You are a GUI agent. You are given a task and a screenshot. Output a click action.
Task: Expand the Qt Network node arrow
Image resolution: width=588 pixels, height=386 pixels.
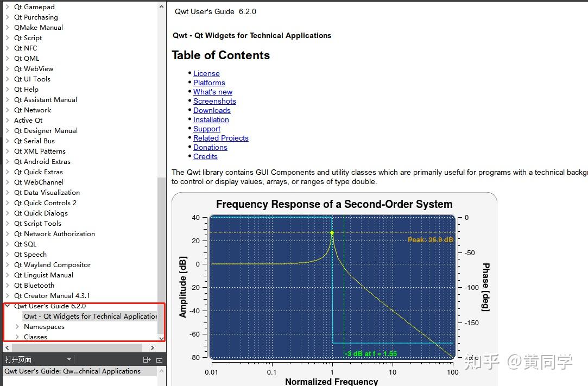pos(7,110)
